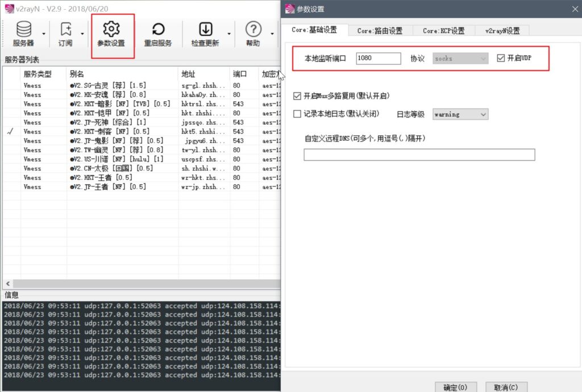Select server V2.JP-王者 [NF] [0.5]

[108, 186]
